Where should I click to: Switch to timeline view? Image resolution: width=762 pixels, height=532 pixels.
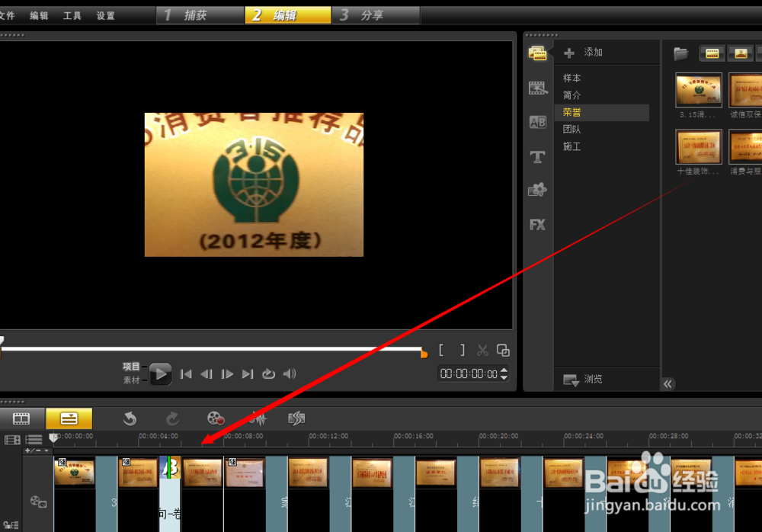coord(69,418)
